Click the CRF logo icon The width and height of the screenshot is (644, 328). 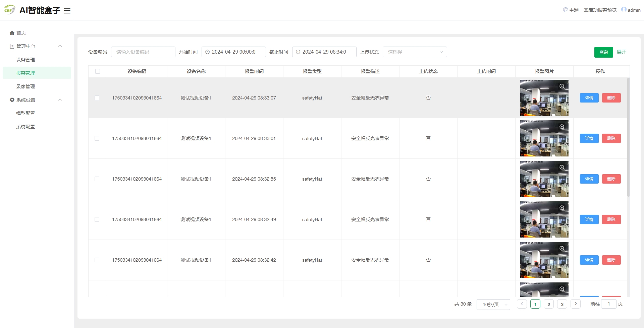pos(9,10)
